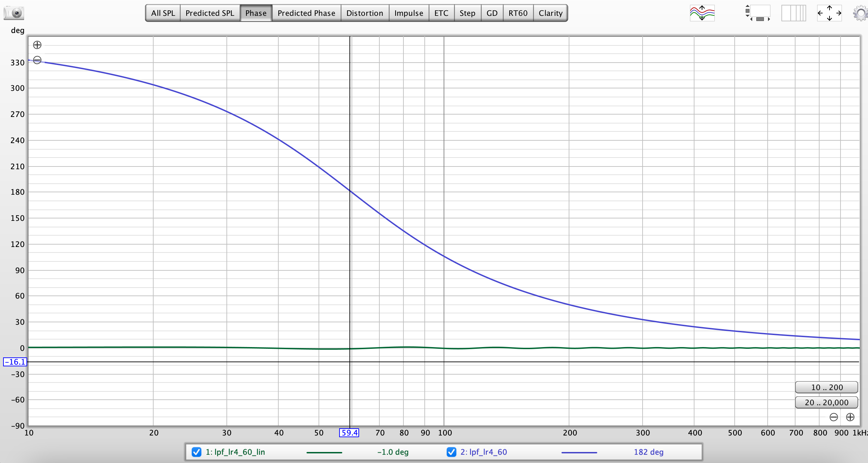Zoom in horizontal axis plus icon

(850, 417)
